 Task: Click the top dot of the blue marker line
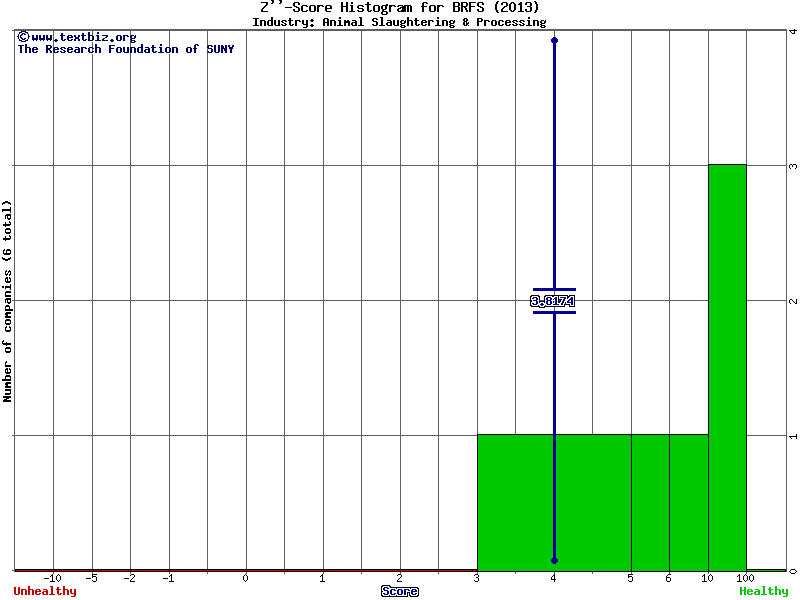pos(555,40)
